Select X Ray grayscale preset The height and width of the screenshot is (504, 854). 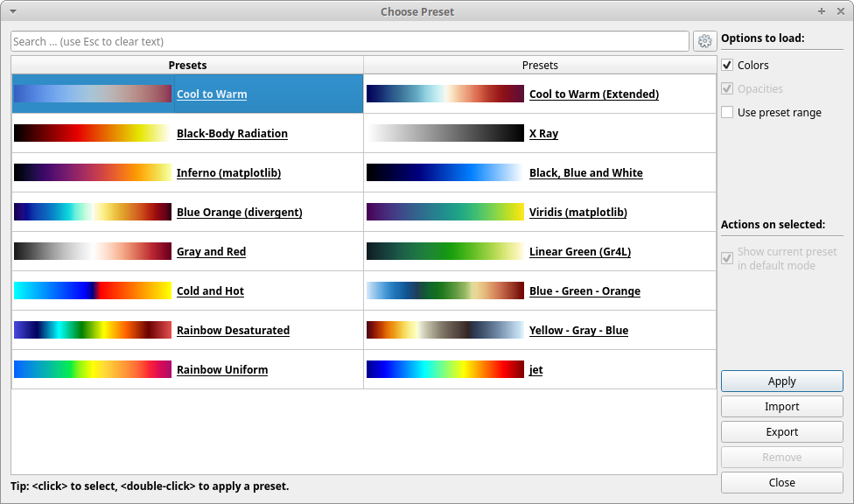coord(543,134)
